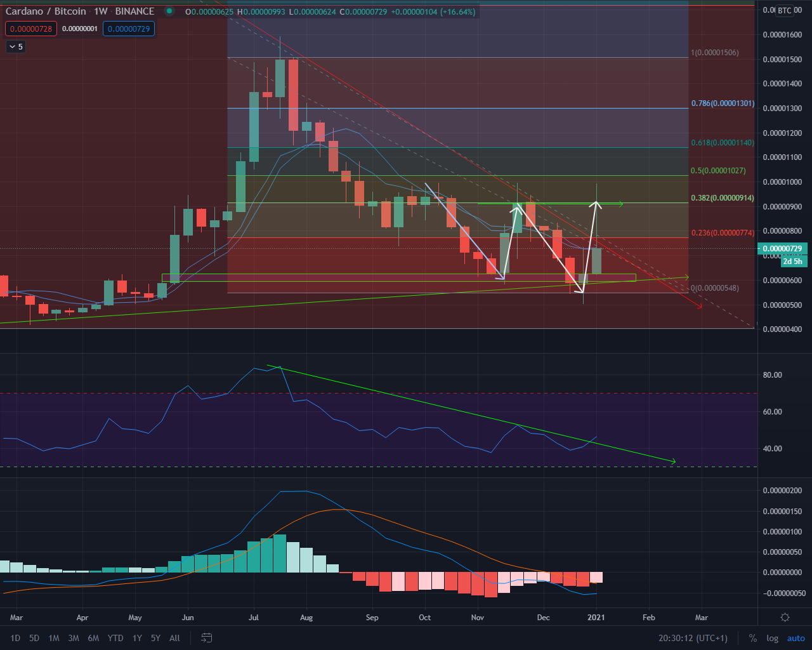Open the timezone menu at 20:30:12 (UTC+1)
This screenshot has width=812, height=650.
click(693, 638)
